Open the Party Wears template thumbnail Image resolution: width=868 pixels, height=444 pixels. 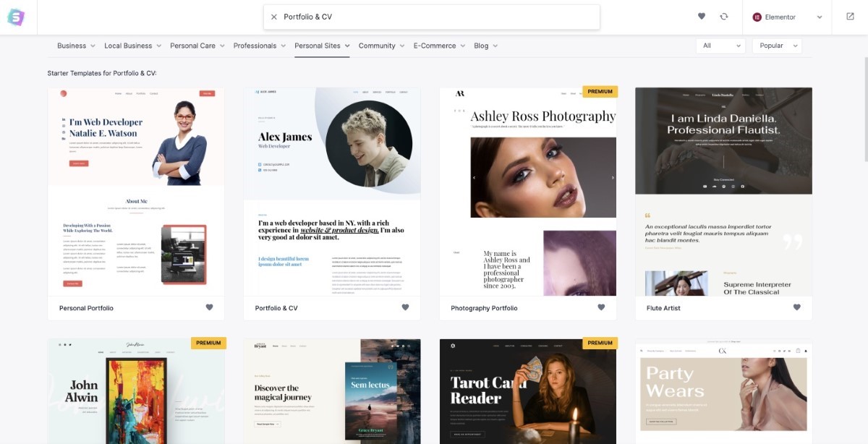(724, 391)
